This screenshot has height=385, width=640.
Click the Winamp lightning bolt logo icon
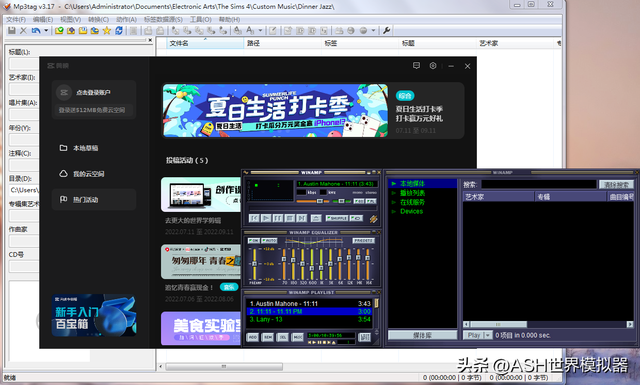pyautogui.click(x=373, y=219)
